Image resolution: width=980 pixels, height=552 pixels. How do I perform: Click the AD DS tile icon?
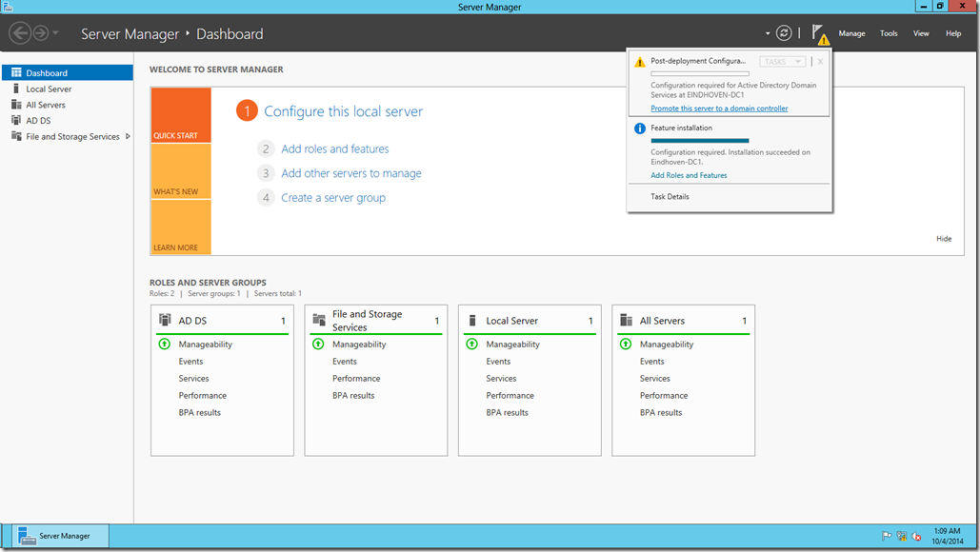[x=165, y=320]
